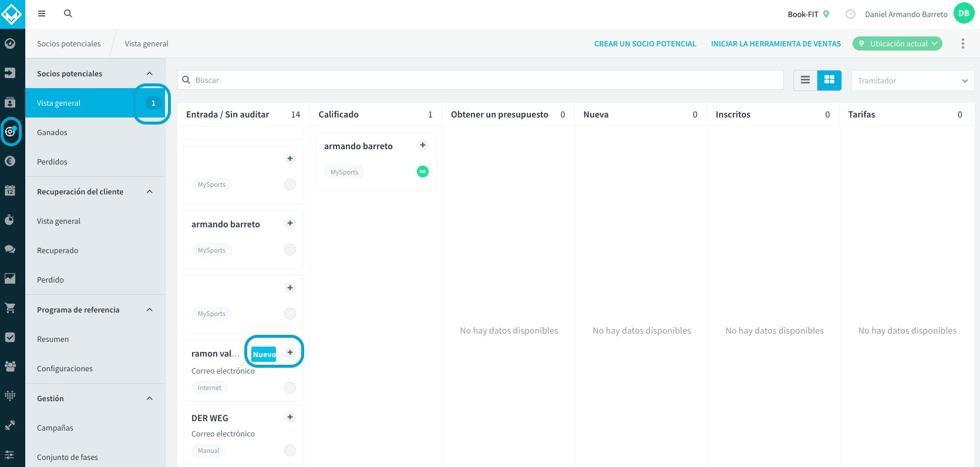Click INICIAR LA HERRAMIENTA DE VENTAS
This screenshot has width=980, height=467.
tap(776, 43)
